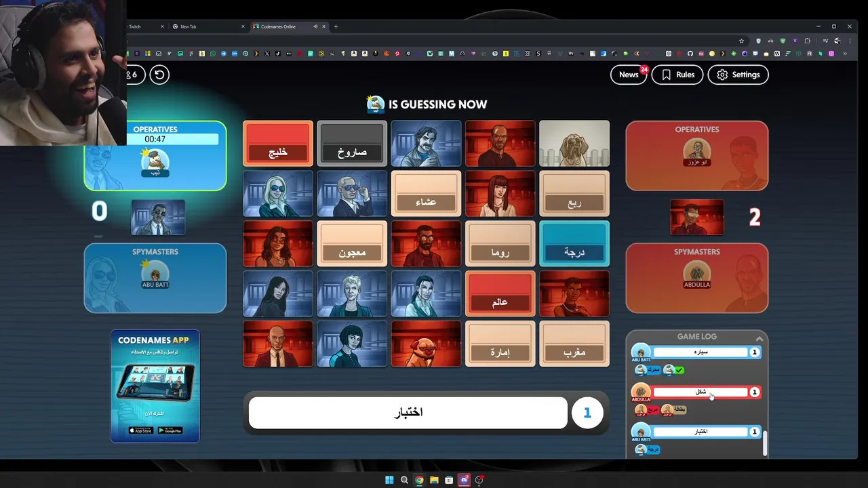
Task: Select the beige card روما
Action: click(500, 244)
